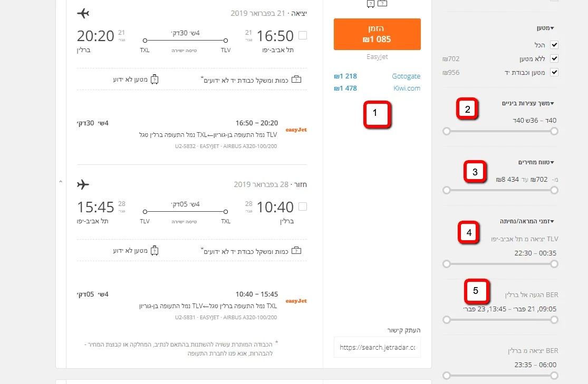Collapse the flight details with side chevron
The width and height of the screenshot is (588, 384).
[x=61, y=182]
